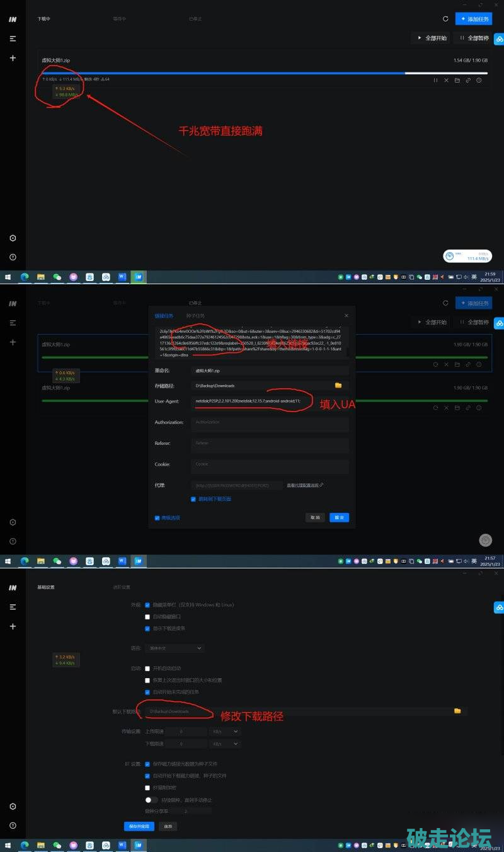
Task: Click folder icon for 默认下载路径 setting
Action: [457, 711]
